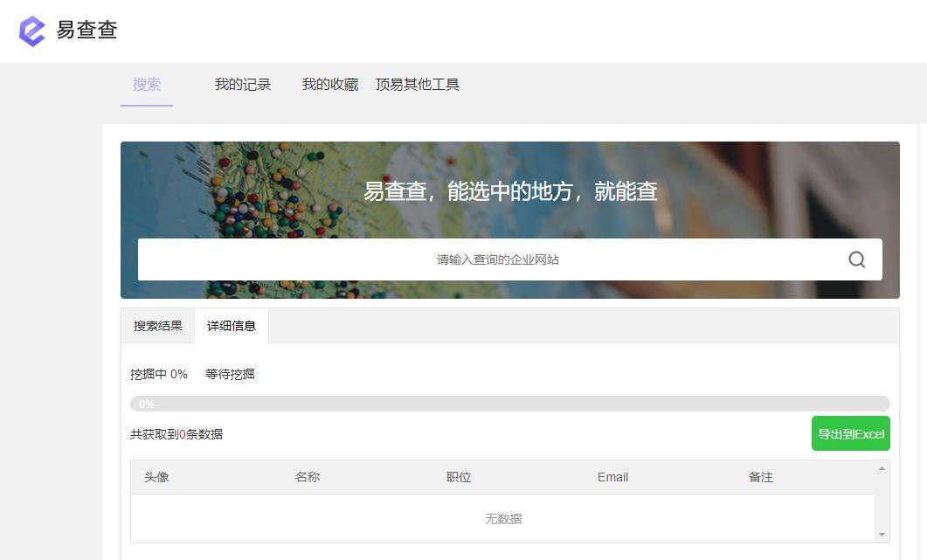Click the 无数据 empty table area
This screenshot has width=927, height=560.
pos(502,518)
